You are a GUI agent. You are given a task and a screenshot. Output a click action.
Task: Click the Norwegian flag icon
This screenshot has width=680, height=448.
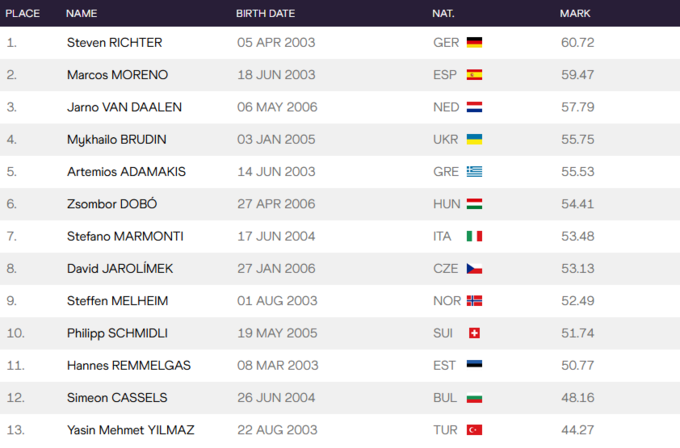coord(474,301)
